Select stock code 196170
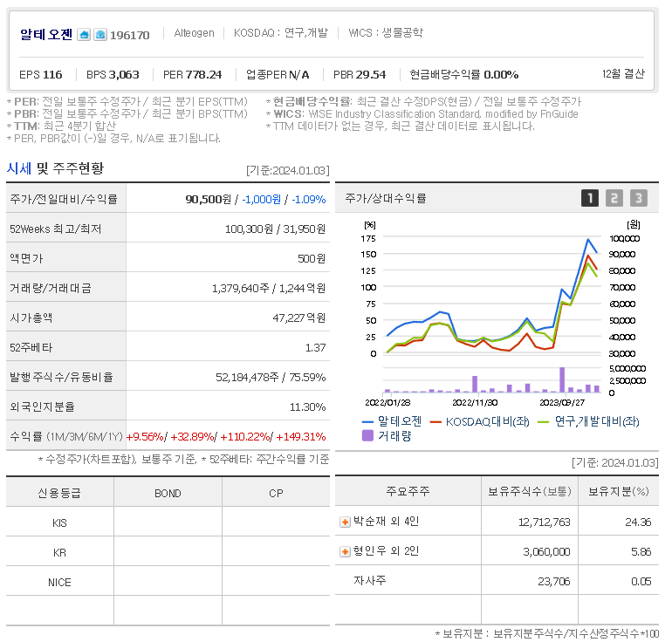 click(130, 35)
